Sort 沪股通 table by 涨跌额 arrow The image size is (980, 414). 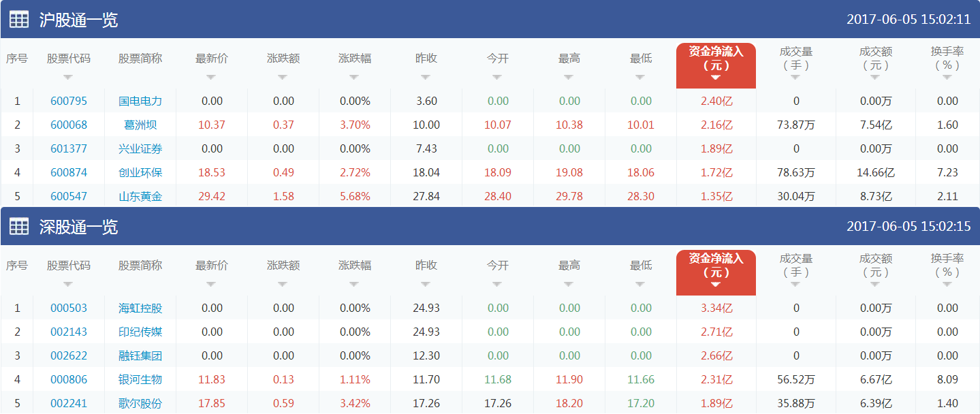click(283, 77)
